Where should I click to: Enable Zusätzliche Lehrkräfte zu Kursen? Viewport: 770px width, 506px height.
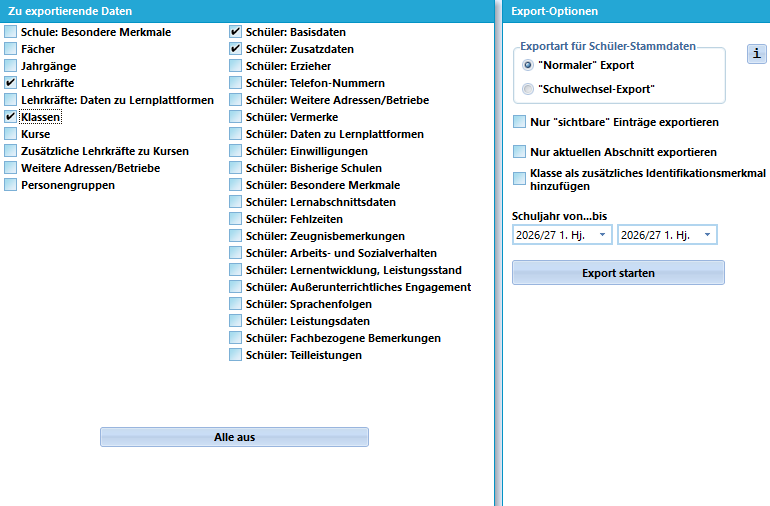10,151
